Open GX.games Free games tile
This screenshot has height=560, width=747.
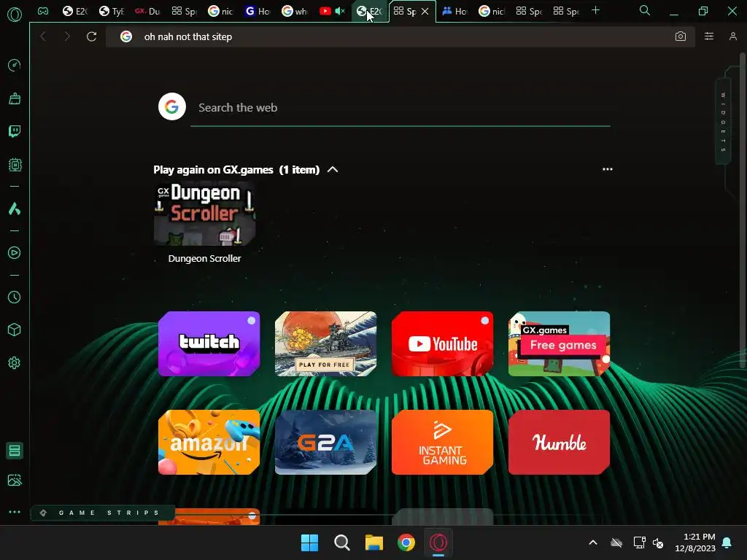click(x=560, y=344)
